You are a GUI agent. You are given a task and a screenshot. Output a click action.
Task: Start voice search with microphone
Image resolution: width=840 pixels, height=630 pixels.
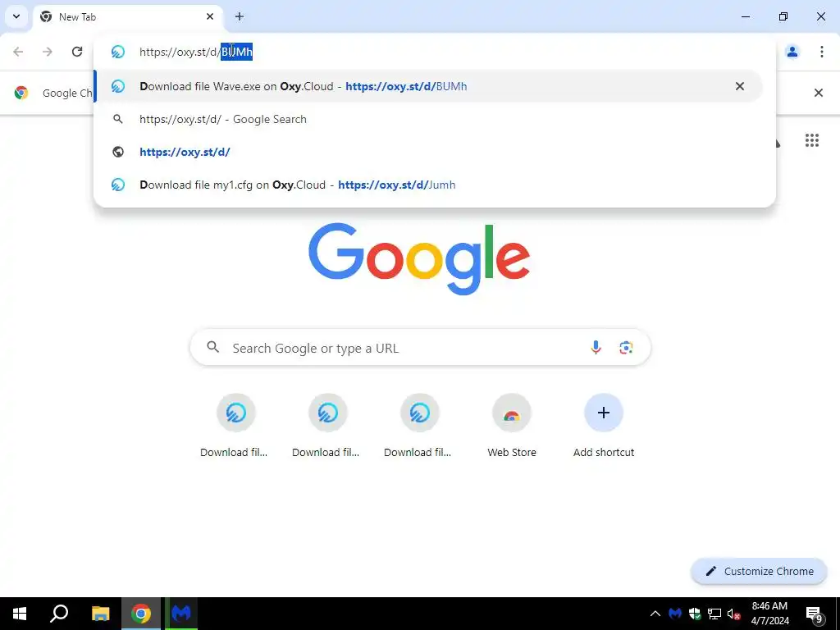pyautogui.click(x=596, y=348)
